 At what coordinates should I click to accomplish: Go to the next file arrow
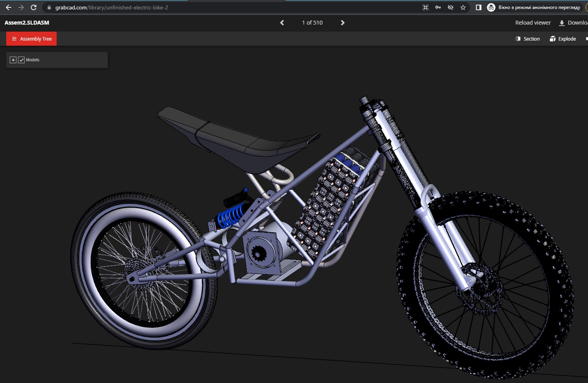[342, 23]
